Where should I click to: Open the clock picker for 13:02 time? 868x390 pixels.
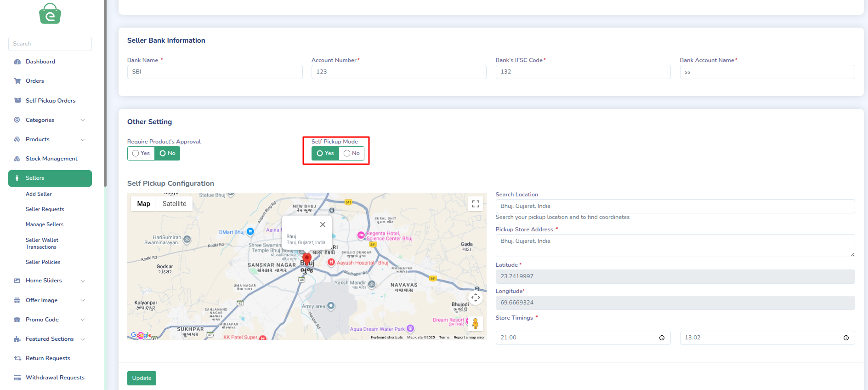point(846,338)
